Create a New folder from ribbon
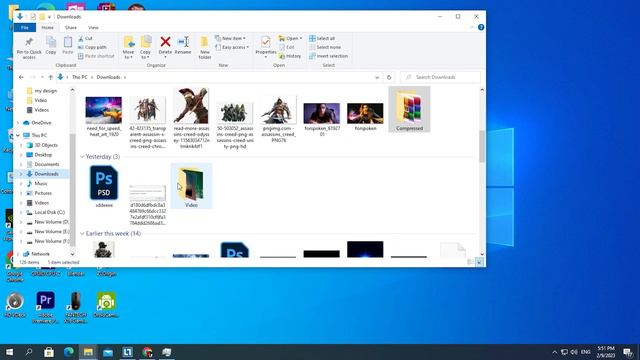 tap(204, 47)
